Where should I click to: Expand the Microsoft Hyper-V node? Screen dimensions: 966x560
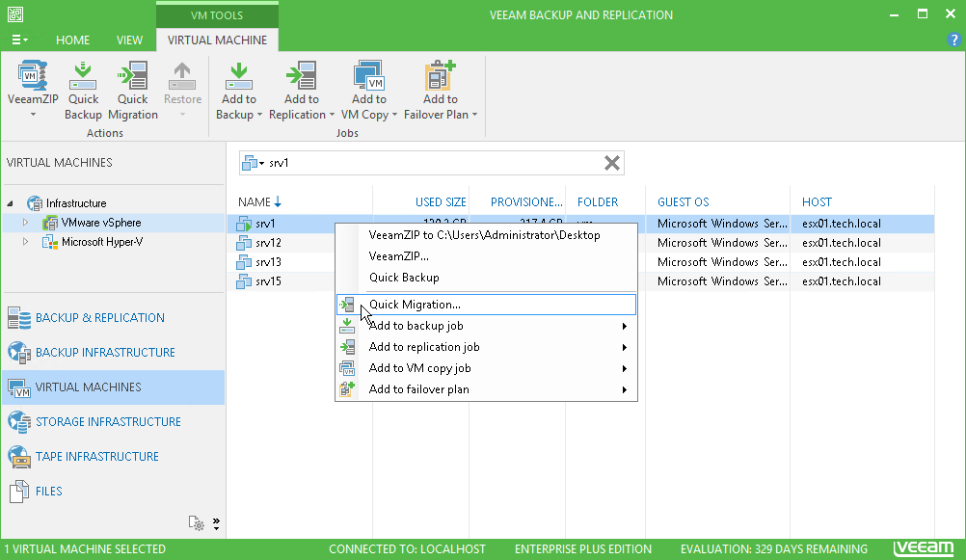pyautogui.click(x=25, y=242)
